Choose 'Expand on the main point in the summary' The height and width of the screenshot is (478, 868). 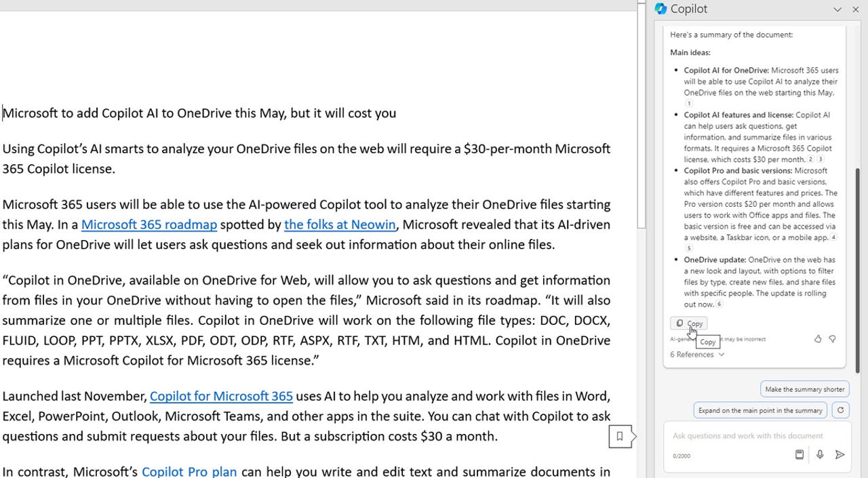tap(760, 410)
